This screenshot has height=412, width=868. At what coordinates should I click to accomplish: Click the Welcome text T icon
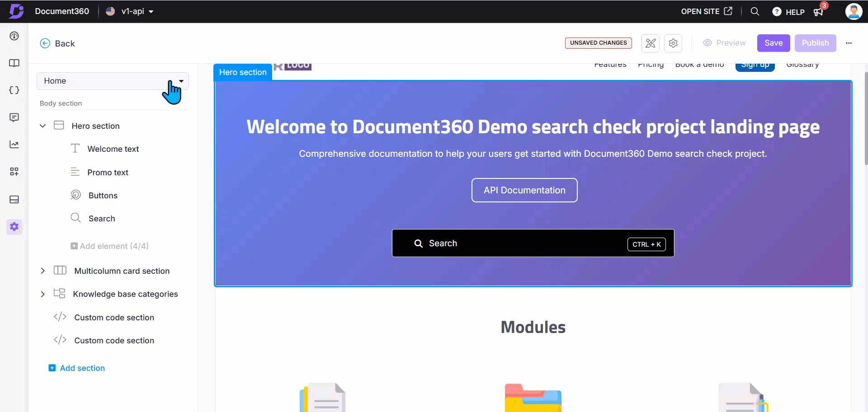(75, 148)
